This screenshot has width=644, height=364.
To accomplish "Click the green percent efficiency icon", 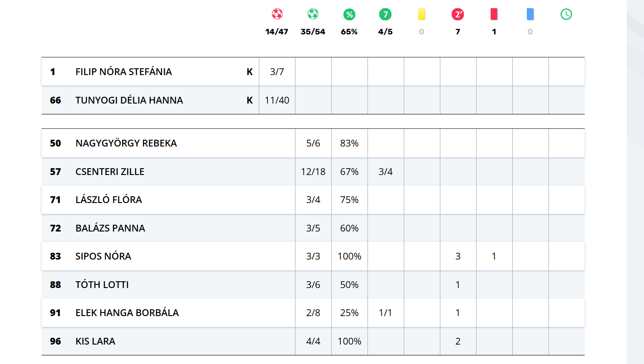I will pyautogui.click(x=349, y=14).
